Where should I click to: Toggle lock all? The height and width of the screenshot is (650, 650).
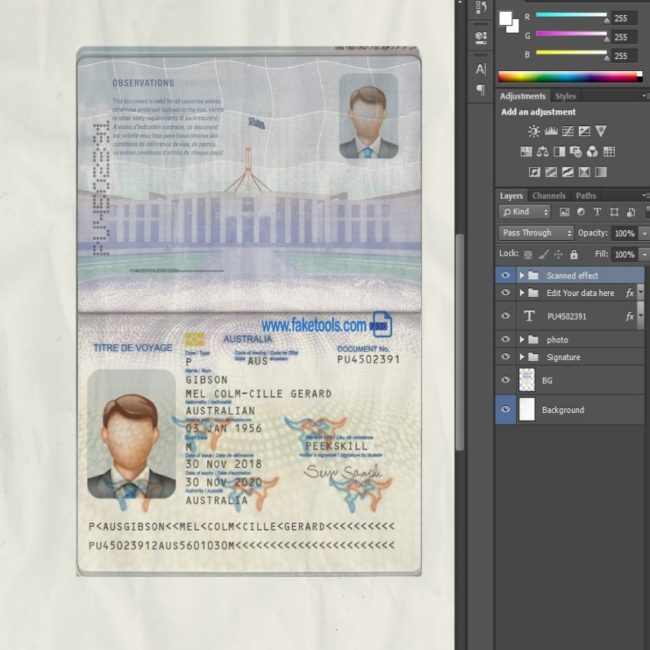click(574, 255)
